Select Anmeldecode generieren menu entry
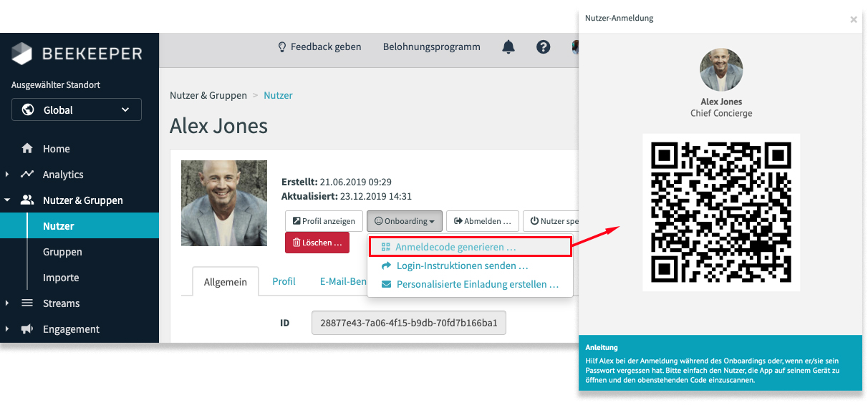The height and width of the screenshot is (405, 868). [x=455, y=247]
